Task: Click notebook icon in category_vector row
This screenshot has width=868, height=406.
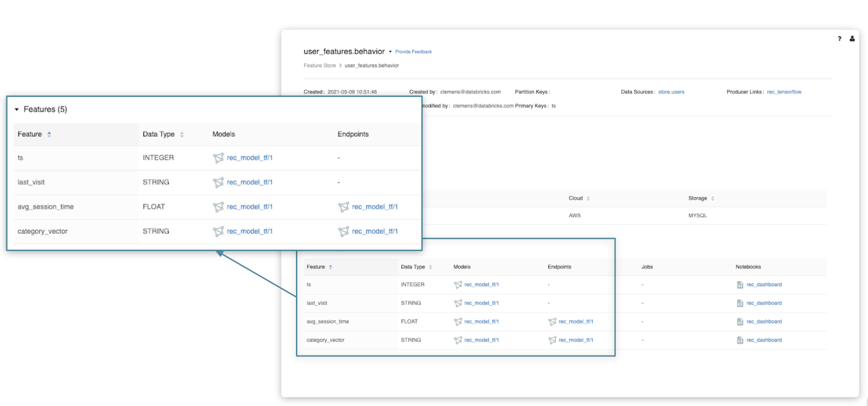Action: pos(740,340)
